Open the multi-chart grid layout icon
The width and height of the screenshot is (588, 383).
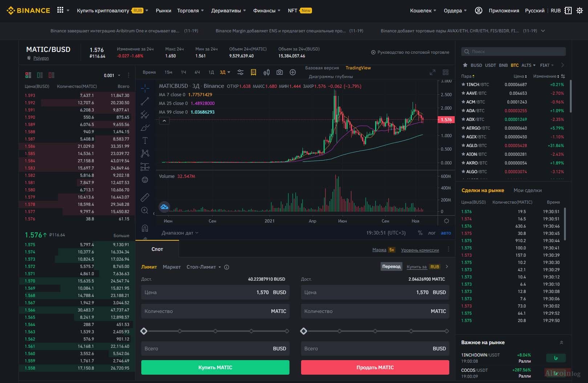point(446,72)
